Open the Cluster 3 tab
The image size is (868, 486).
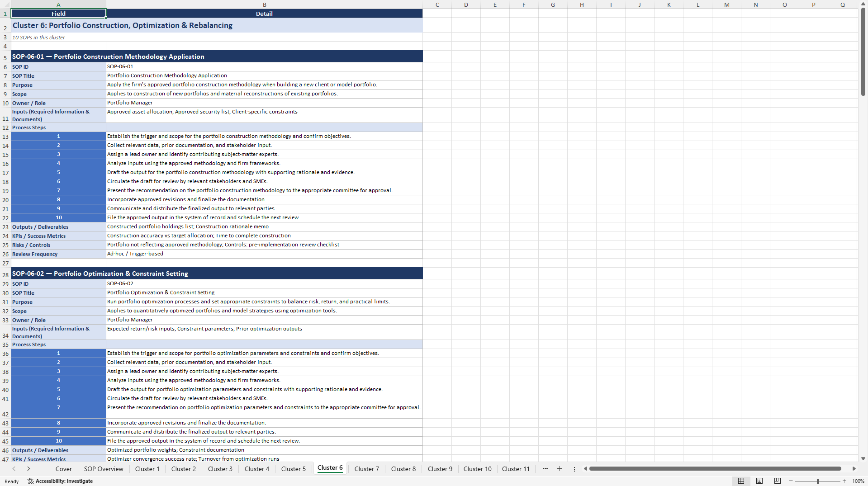(220, 469)
